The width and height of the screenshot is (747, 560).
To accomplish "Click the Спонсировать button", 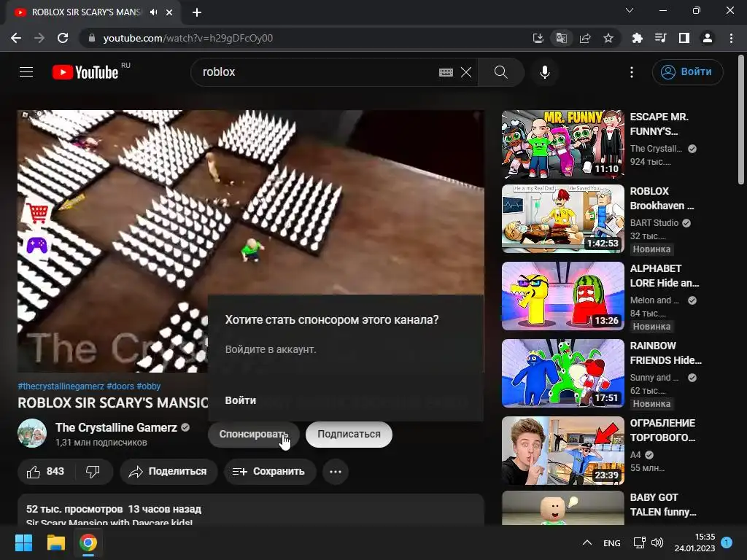I will pyautogui.click(x=253, y=435).
